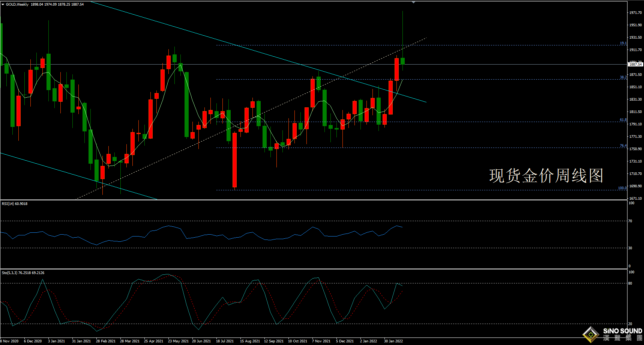This screenshot has height=345, width=644.
Task: Click the 18 Jul 2021 date label
Action: pos(225,341)
